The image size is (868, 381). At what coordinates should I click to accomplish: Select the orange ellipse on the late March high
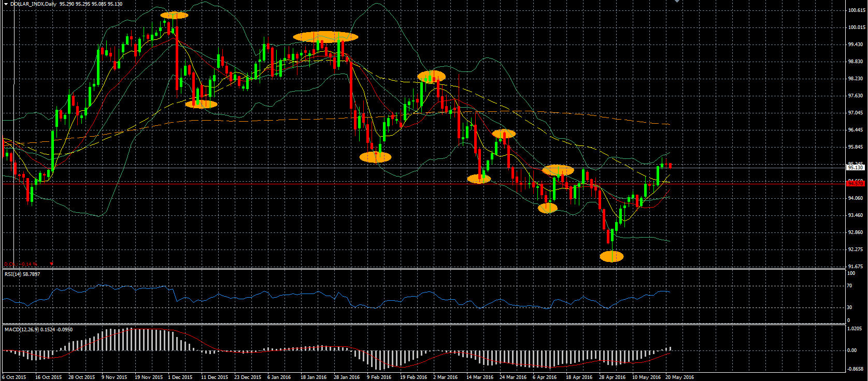tap(504, 134)
